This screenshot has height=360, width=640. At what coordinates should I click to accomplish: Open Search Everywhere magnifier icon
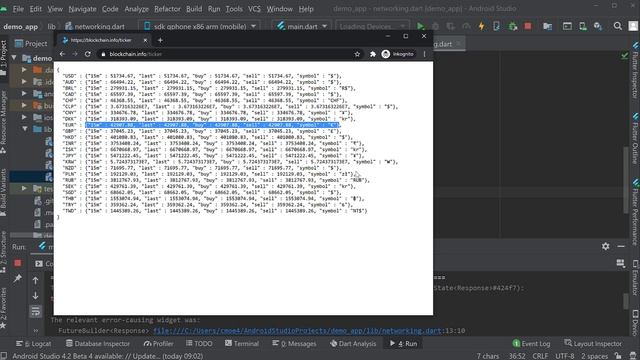[618, 26]
